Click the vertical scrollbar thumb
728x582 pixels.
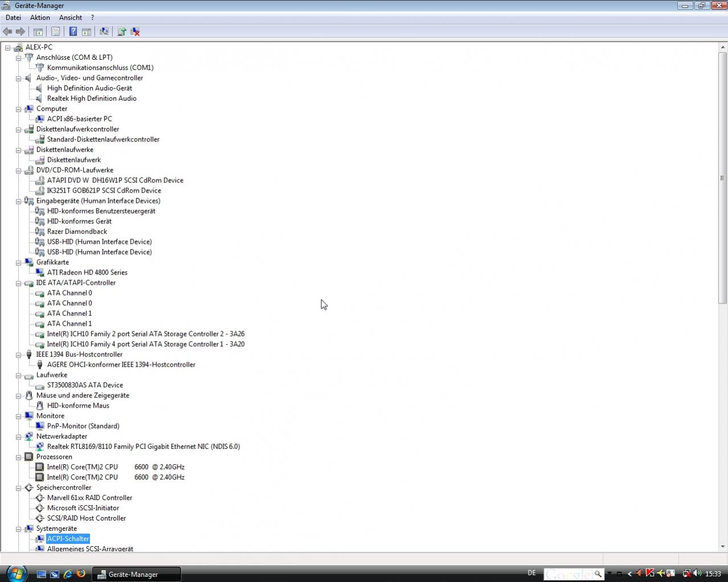coord(722,178)
